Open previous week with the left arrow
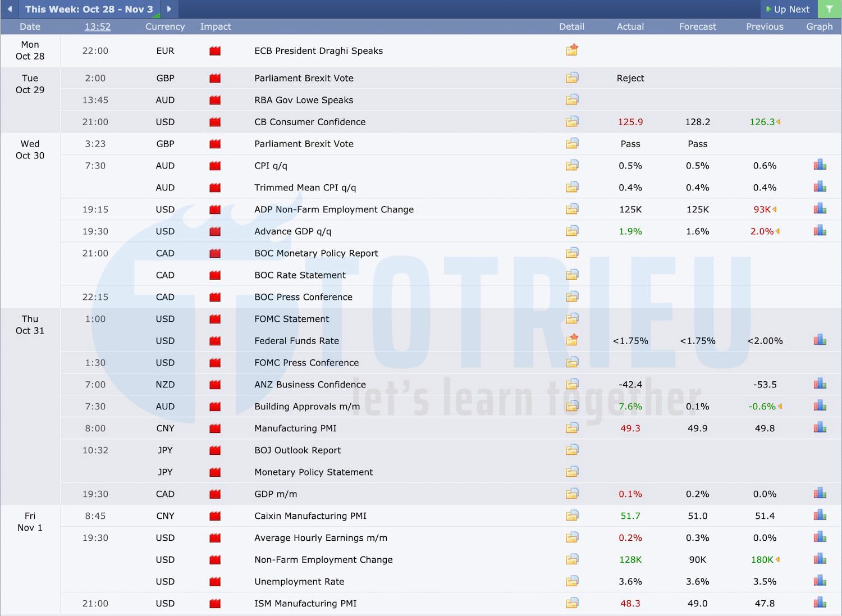Screen dimensions: 842x616 tap(10, 9)
